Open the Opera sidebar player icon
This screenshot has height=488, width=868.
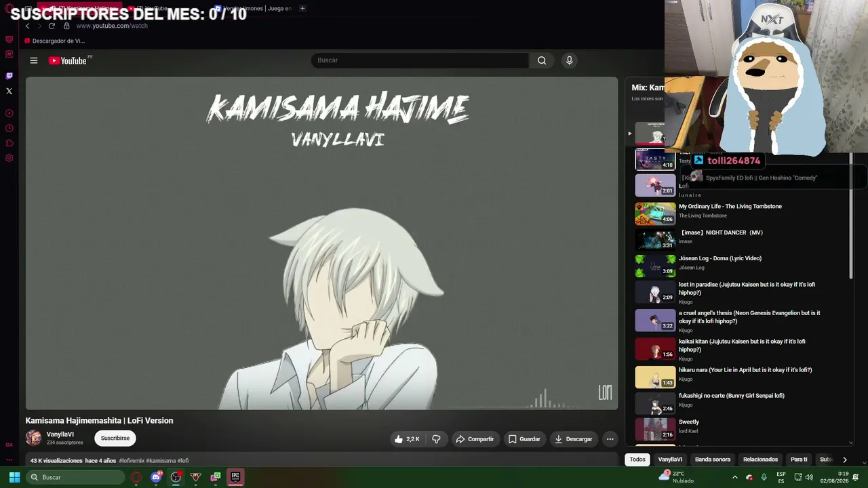(x=9, y=113)
